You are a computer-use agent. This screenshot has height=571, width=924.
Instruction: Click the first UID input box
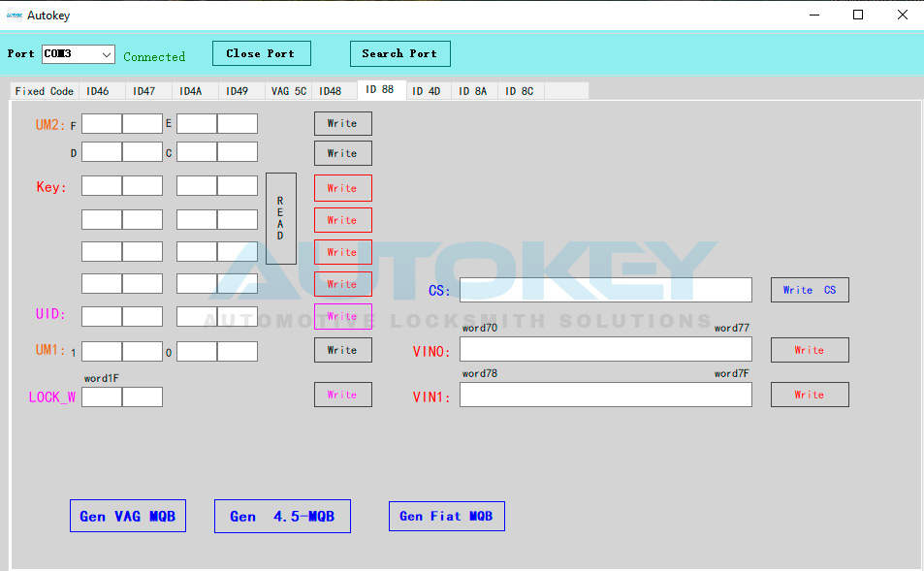[x=102, y=316]
